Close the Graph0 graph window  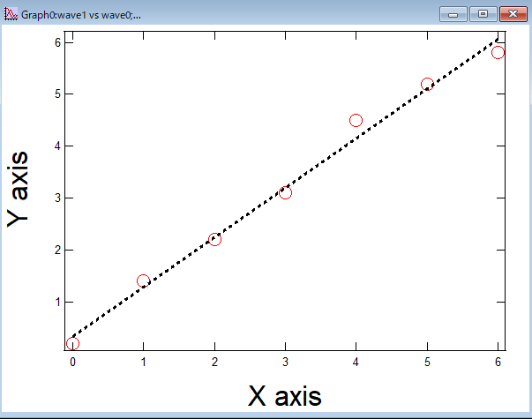point(512,14)
